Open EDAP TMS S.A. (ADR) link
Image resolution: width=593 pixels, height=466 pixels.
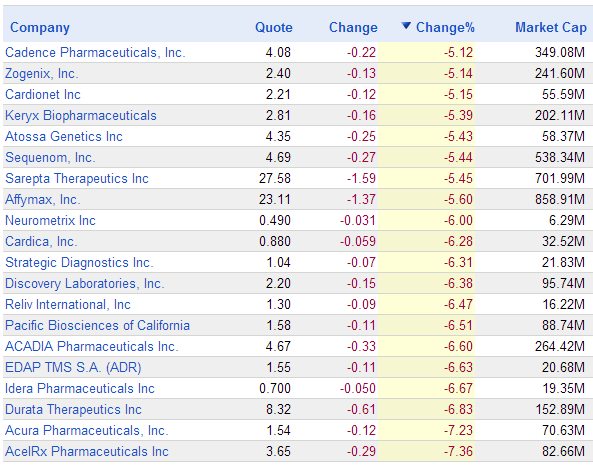(73, 367)
